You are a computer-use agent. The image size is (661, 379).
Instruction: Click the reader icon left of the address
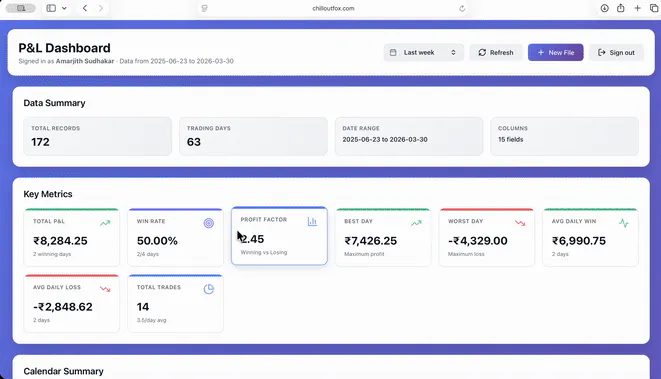[204, 8]
